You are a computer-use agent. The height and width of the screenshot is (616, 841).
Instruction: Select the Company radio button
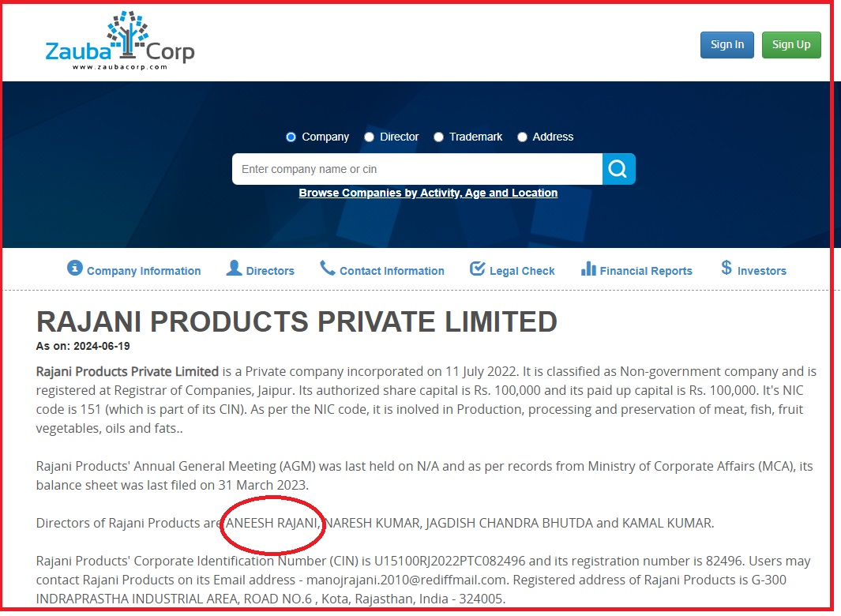tap(291, 137)
